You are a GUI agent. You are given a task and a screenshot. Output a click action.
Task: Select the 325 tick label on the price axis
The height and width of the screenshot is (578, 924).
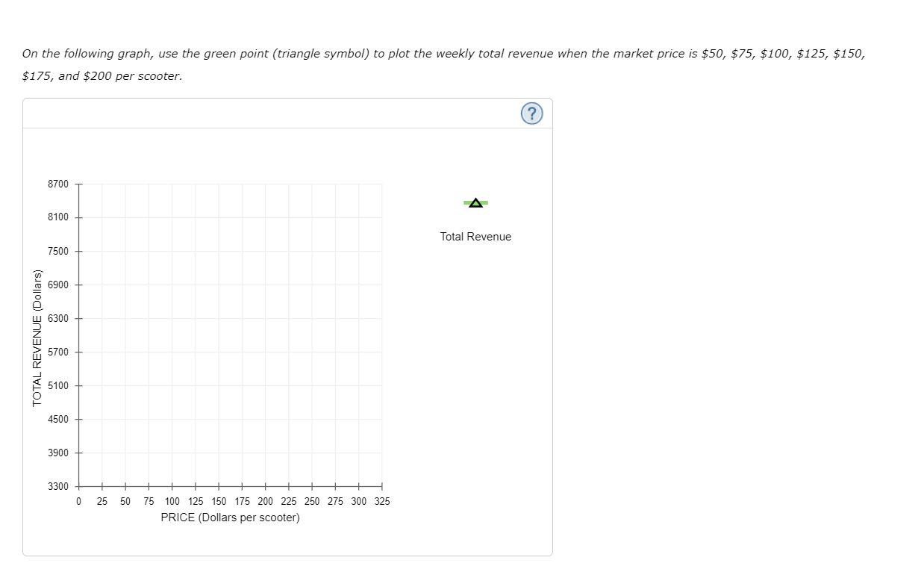(x=381, y=502)
